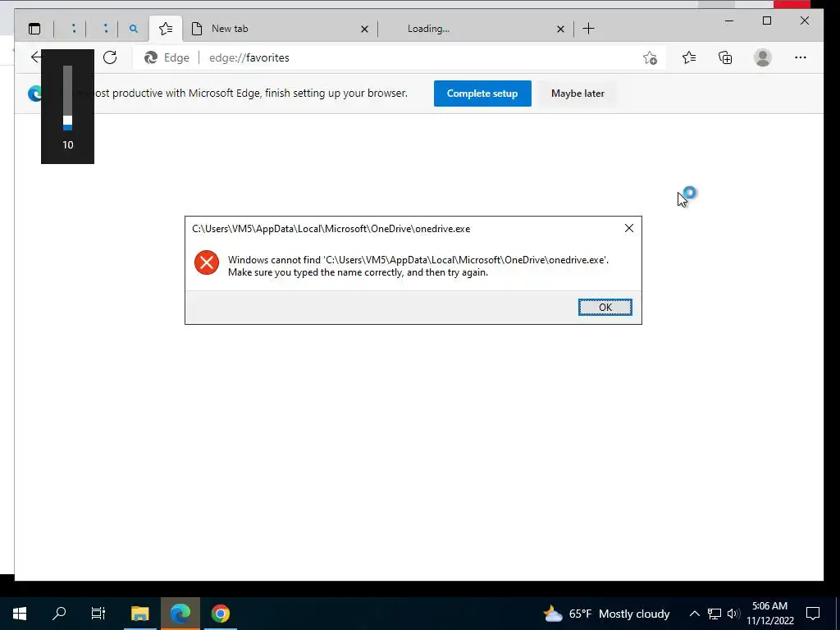Select the active favorites star tab

tap(166, 29)
